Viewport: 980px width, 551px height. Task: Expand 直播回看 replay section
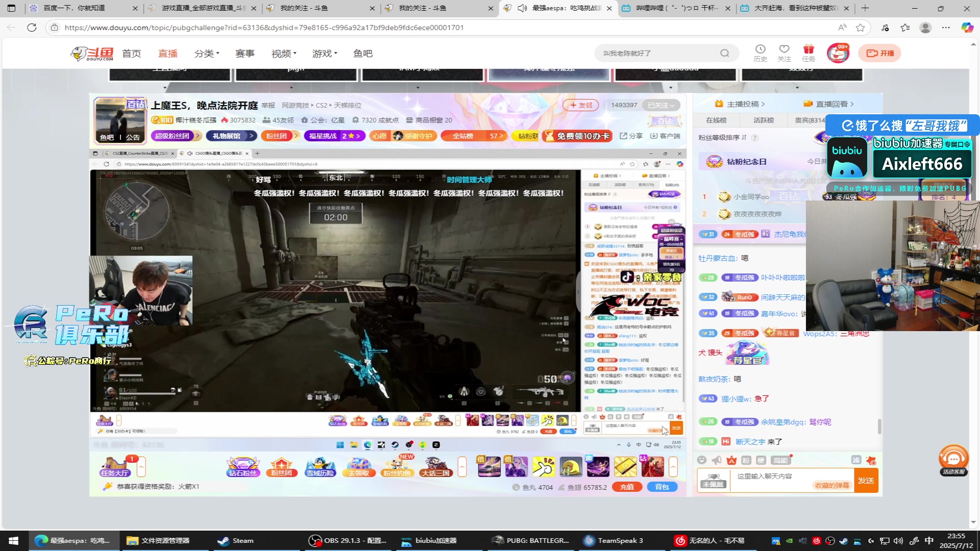pyautogui.click(x=829, y=104)
